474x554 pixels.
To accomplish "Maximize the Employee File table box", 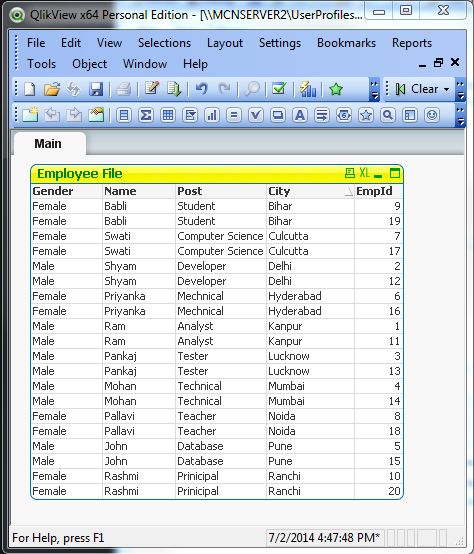I will click(x=395, y=173).
